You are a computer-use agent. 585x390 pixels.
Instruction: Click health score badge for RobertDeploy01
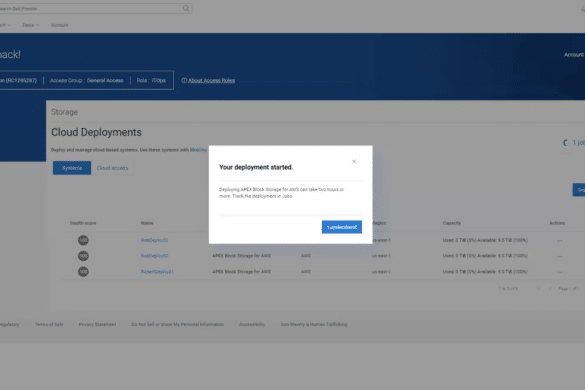click(83, 271)
